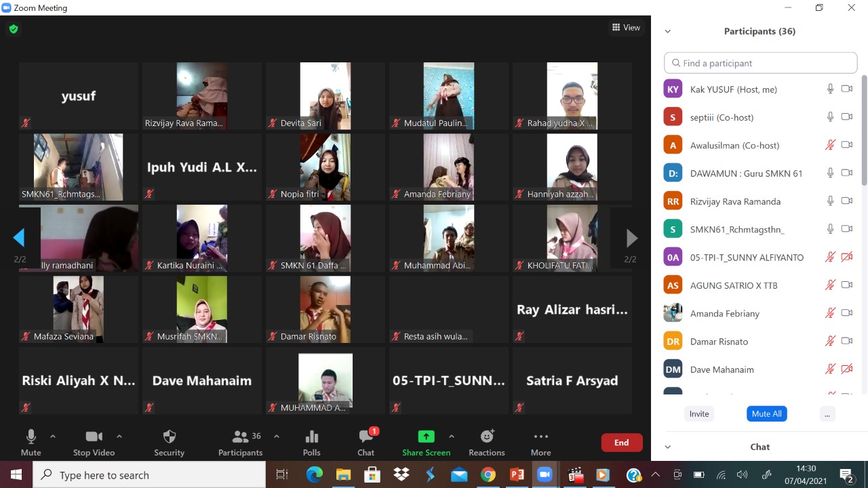Click the Mute All button

coord(766,413)
